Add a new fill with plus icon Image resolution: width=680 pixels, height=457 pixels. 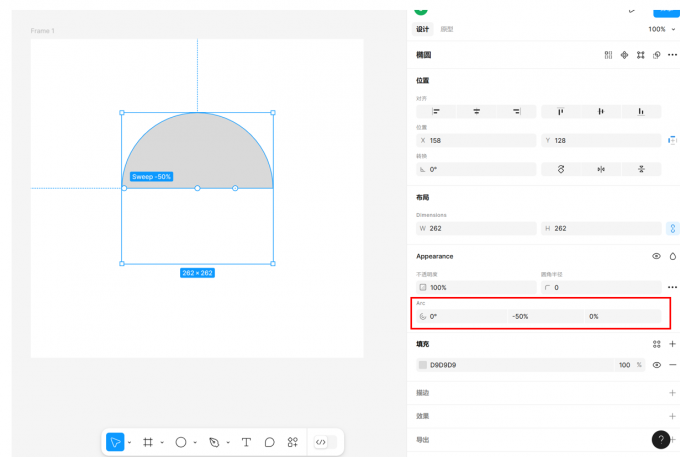[x=672, y=344]
